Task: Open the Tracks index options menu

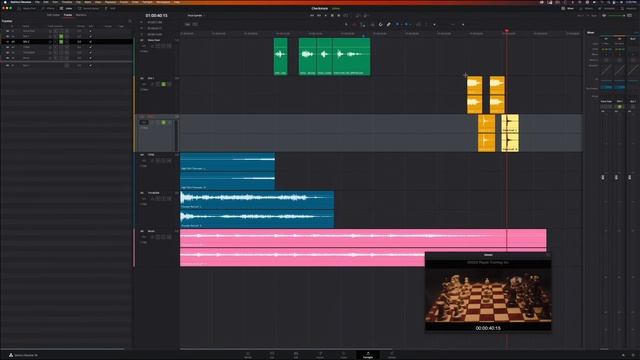Action: 130,21
